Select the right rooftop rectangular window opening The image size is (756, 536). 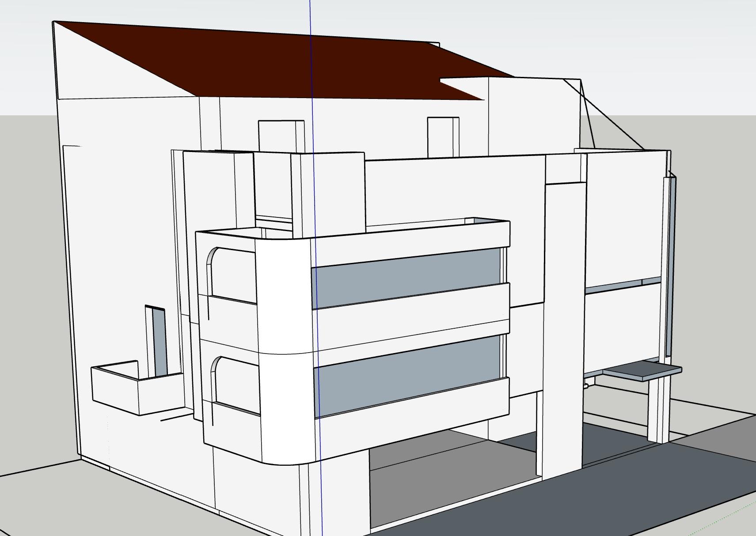coord(442,136)
